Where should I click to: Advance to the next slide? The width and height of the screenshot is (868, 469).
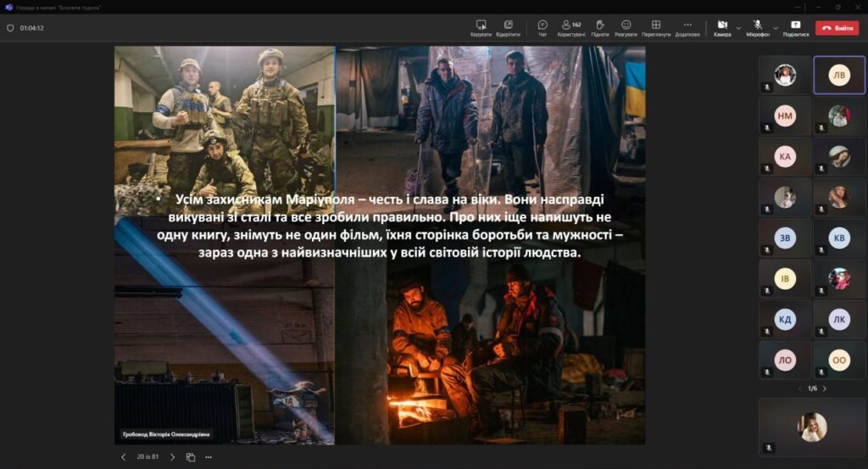click(x=173, y=457)
